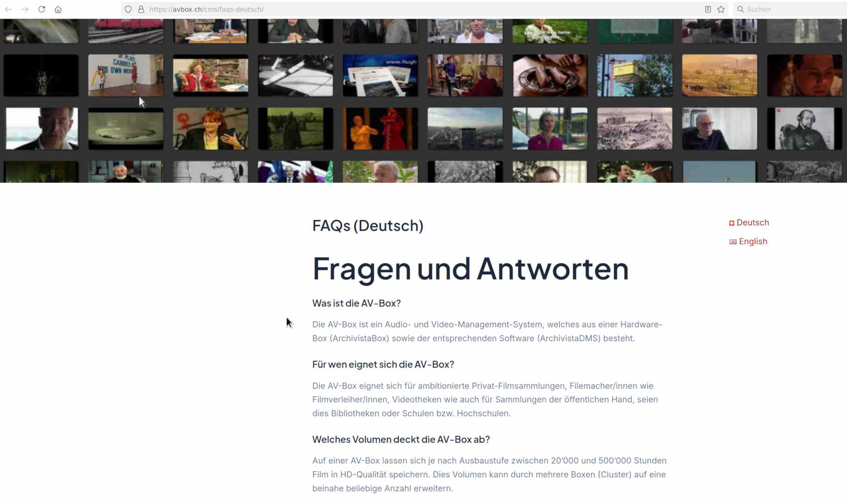Click the search magnifier icon
Screen dimensions: 847x504
(x=741, y=9)
